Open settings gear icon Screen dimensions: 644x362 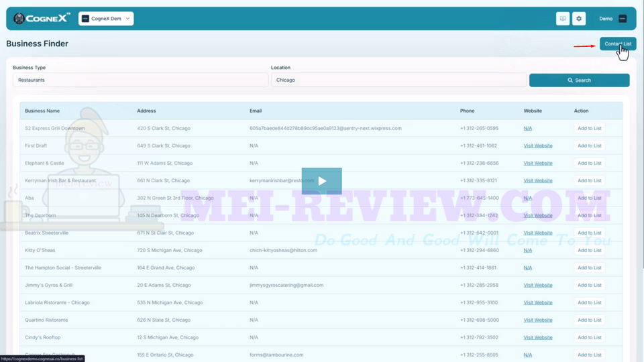[x=579, y=19]
